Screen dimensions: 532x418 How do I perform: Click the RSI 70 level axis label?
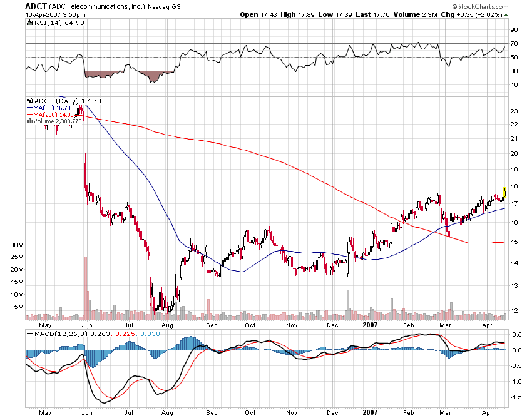(514, 43)
